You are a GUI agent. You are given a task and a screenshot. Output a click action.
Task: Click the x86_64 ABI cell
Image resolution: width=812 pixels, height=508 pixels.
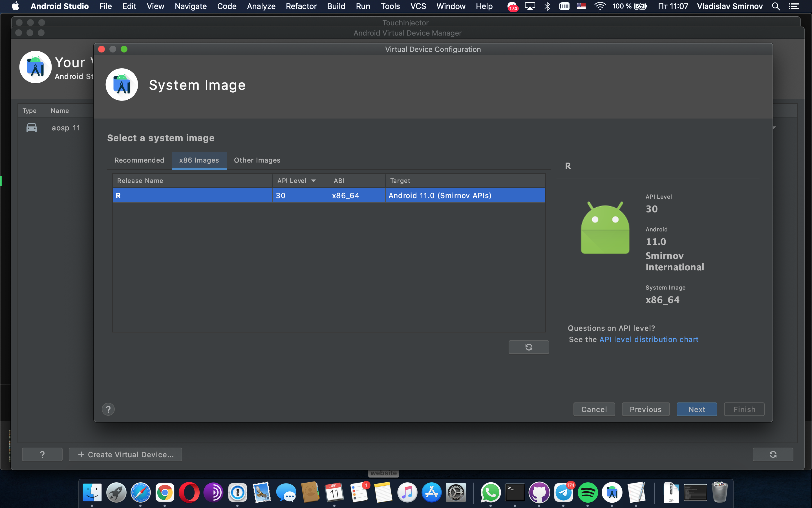coord(357,195)
